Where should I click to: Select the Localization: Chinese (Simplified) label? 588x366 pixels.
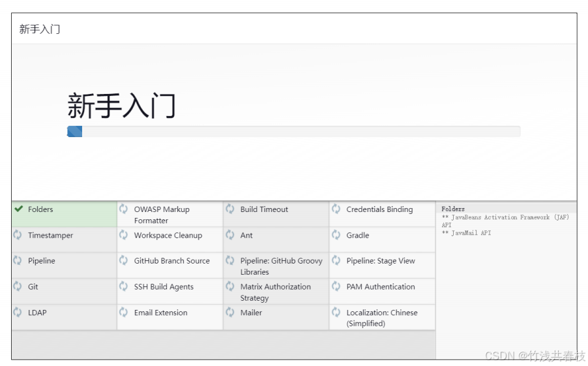click(x=382, y=318)
